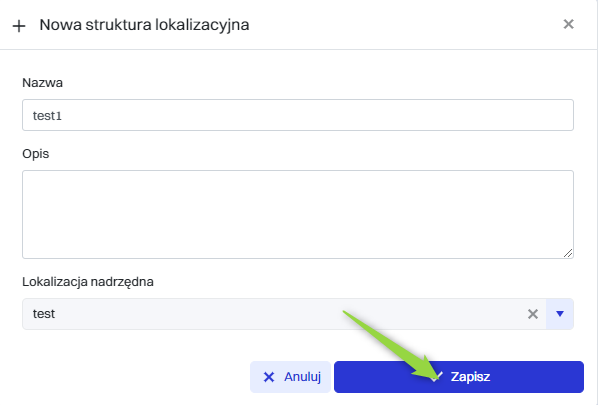Click the dialog title Nowa struktura lokalizacyjna
Image resolution: width=598 pixels, height=405 pixels.
(144, 25)
